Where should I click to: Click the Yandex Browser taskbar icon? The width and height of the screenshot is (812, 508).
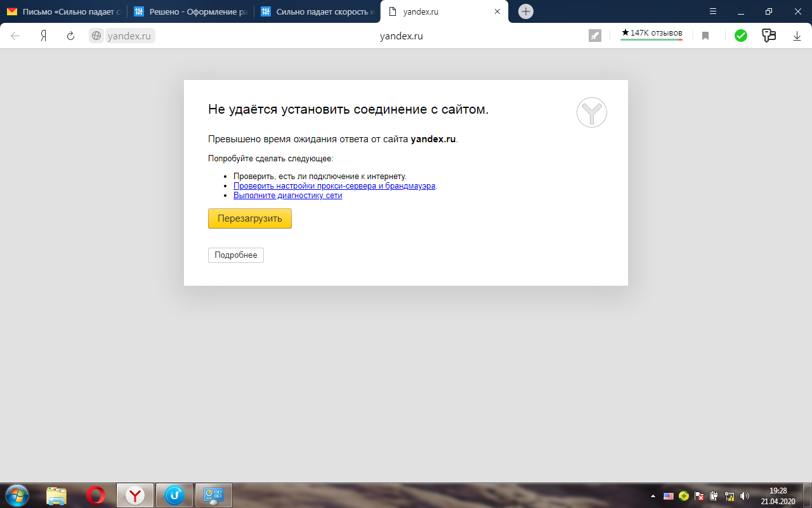pos(135,495)
